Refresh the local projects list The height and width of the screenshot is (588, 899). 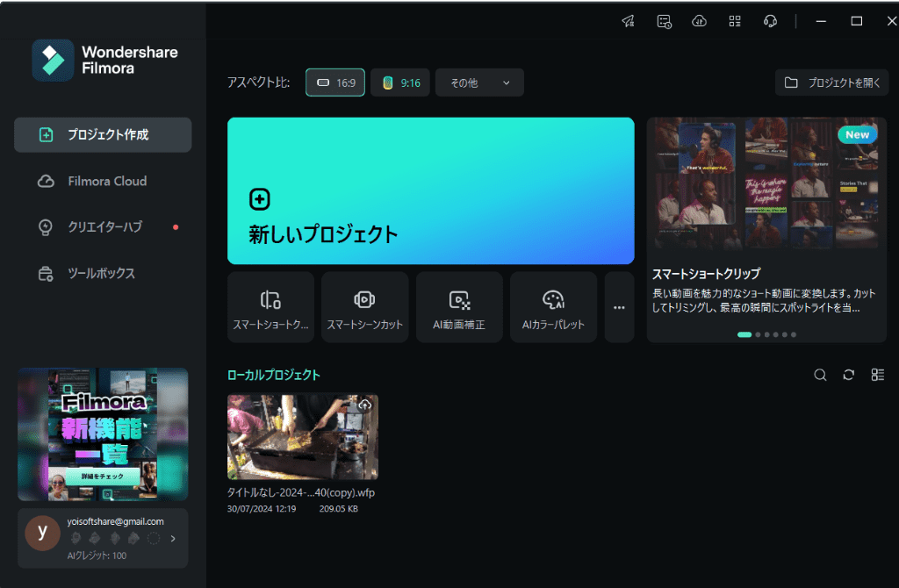(849, 375)
